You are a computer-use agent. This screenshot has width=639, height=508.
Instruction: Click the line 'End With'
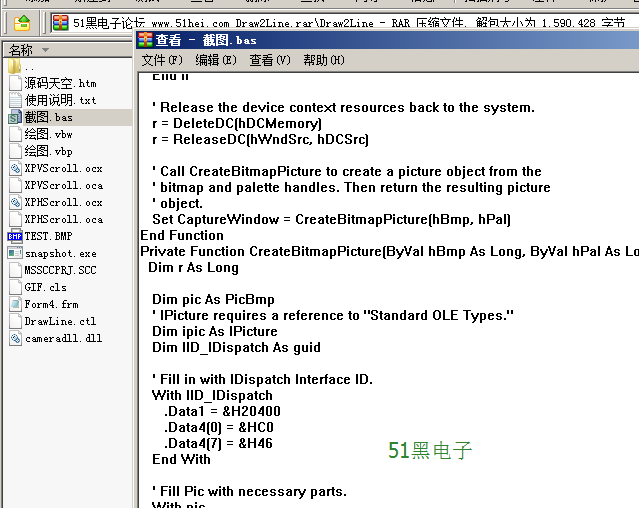(181, 459)
